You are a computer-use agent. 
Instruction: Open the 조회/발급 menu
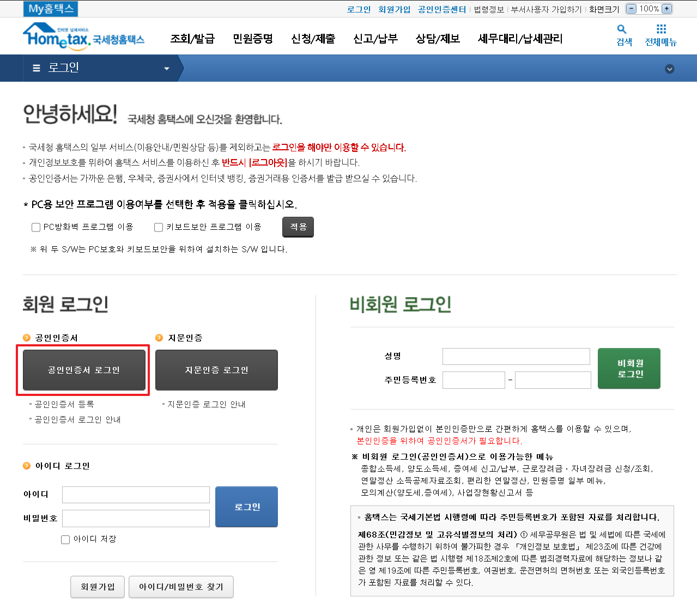192,39
